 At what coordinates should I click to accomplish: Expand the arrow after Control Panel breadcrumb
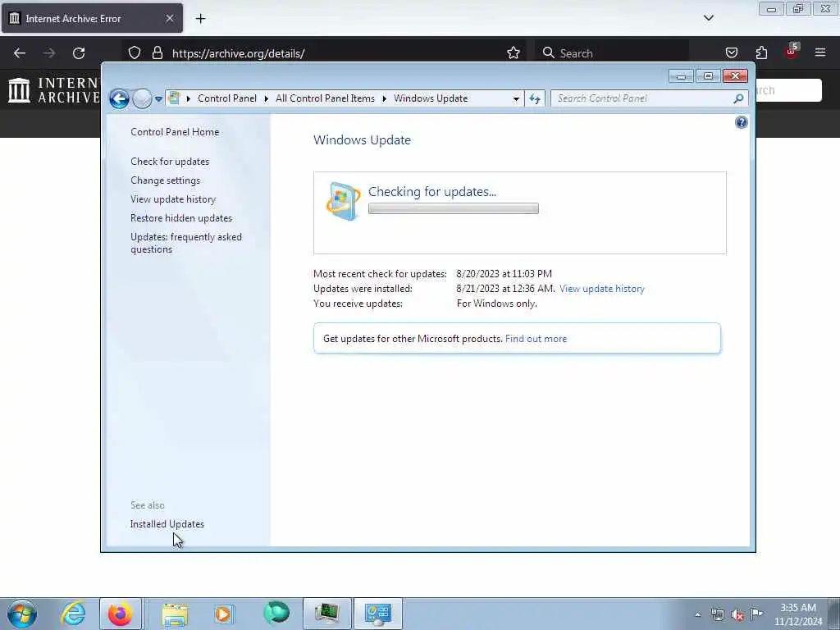[267, 98]
